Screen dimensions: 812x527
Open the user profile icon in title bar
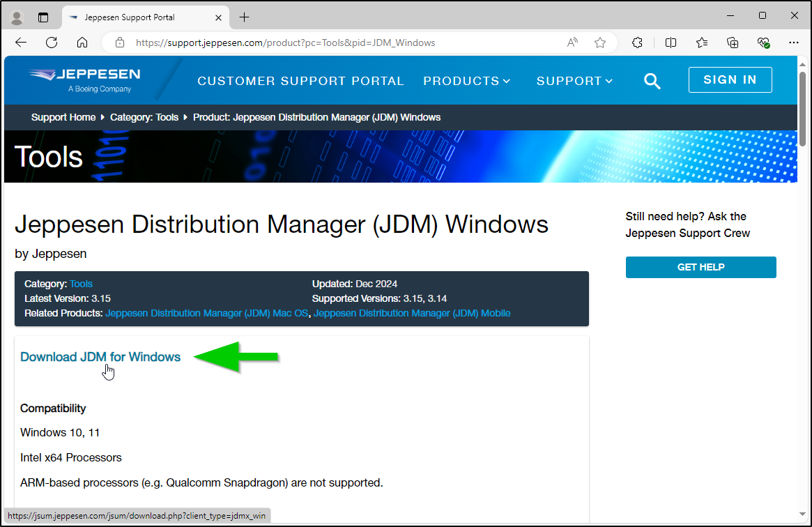(17, 17)
